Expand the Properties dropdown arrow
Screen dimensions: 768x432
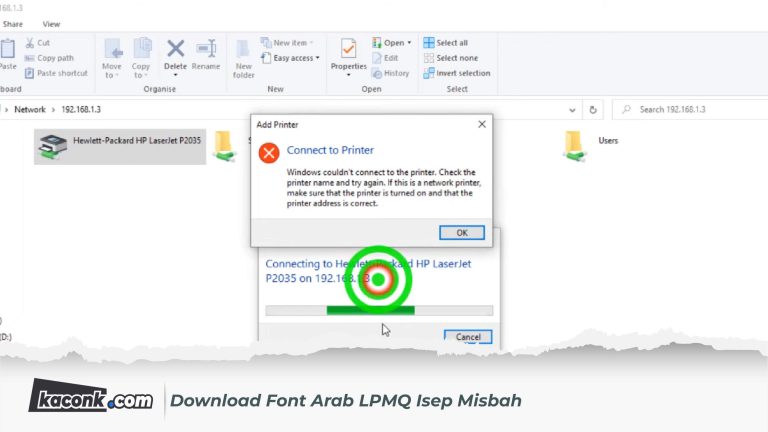coord(348,75)
